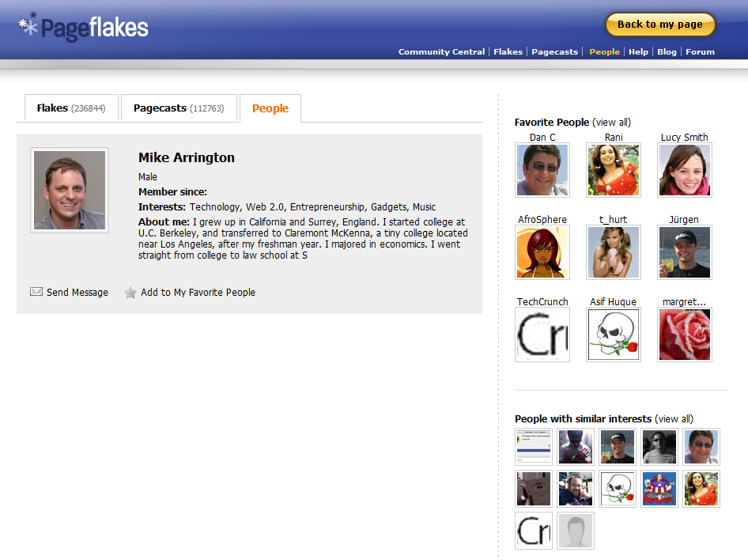The image size is (748, 560).
Task: Click the Send Message link
Action: coord(77,292)
